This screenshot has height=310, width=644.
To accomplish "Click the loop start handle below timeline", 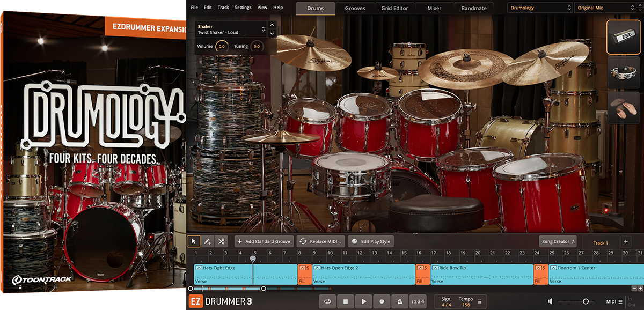I will tap(191, 289).
